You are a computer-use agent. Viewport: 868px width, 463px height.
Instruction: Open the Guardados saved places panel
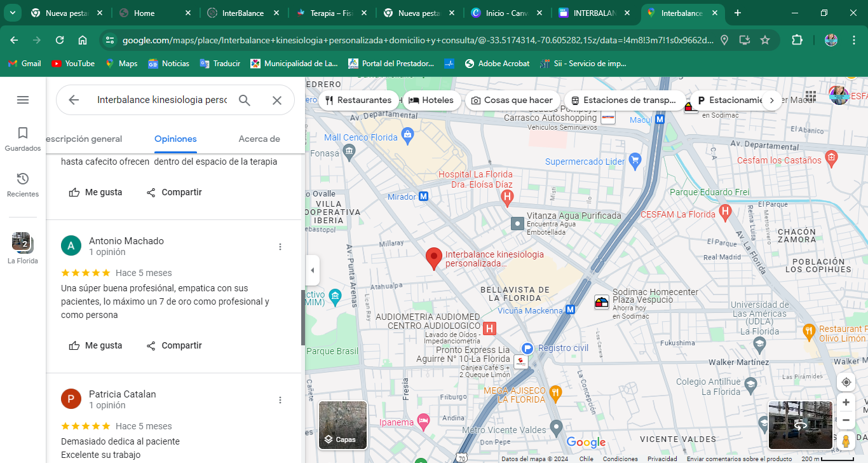23,139
